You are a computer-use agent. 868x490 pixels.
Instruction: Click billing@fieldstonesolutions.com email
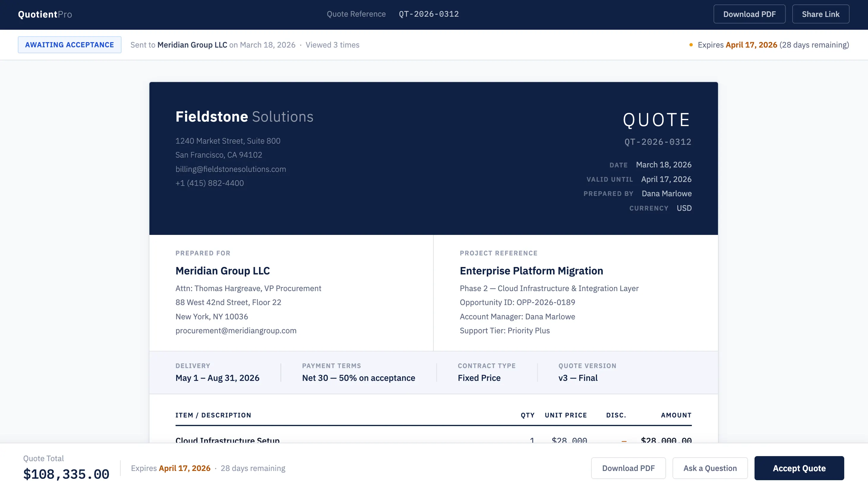click(x=231, y=169)
